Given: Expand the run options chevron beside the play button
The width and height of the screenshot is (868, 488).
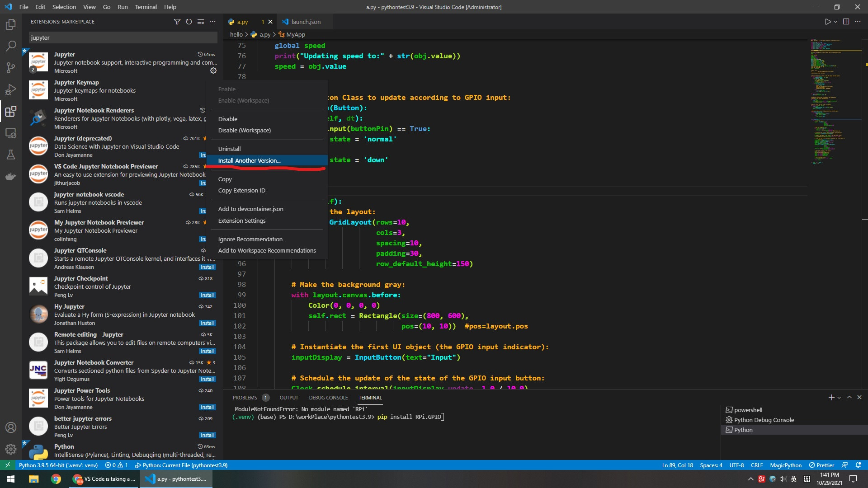Looking at the screenshot, I should point(835,21).
